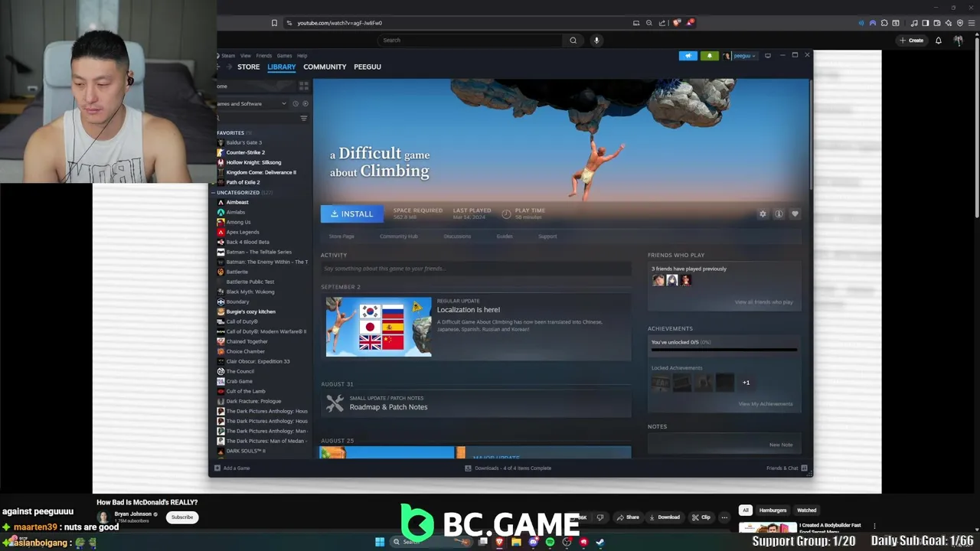Open game Guides link
Image resolution: width=980 pixels, height=551 pixels.
[x=505, y=236]
